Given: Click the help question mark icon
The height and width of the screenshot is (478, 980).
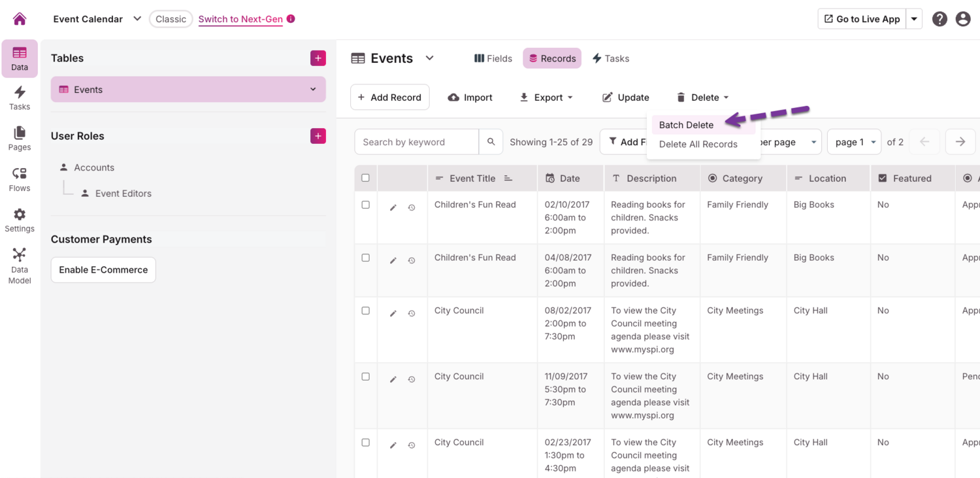Looking at the screenshot, I should click(x=939, y=19).
